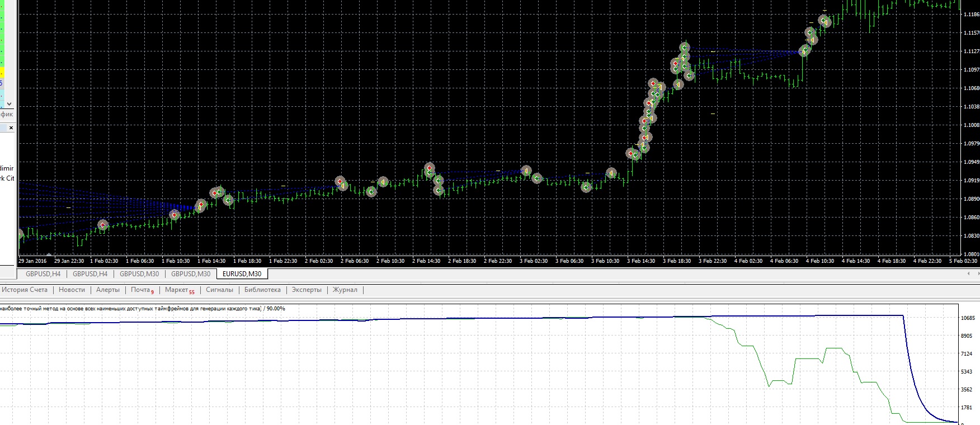
Task: Click the 5343 balance axis value
Action: click(x=967, y=372)
